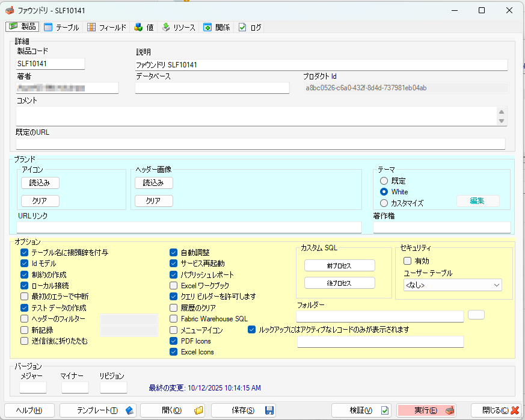This screenshot has width=525, height=420.
Task: Toggle the 自動調整 checkbox
Action: (173, 253)
